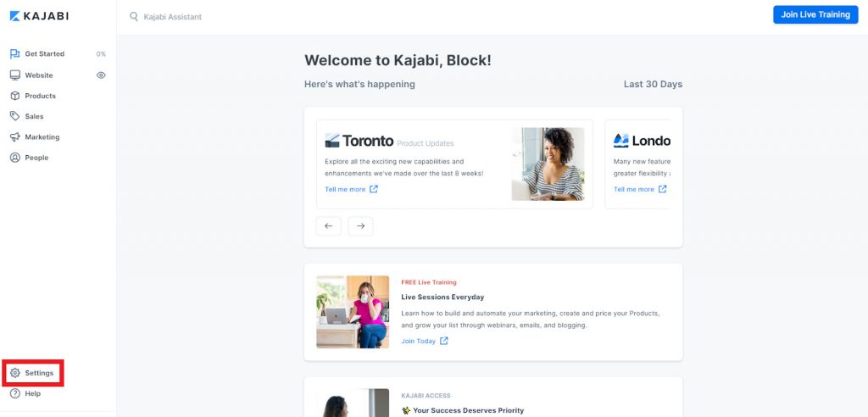Click the Products box icon

[15, 96]
